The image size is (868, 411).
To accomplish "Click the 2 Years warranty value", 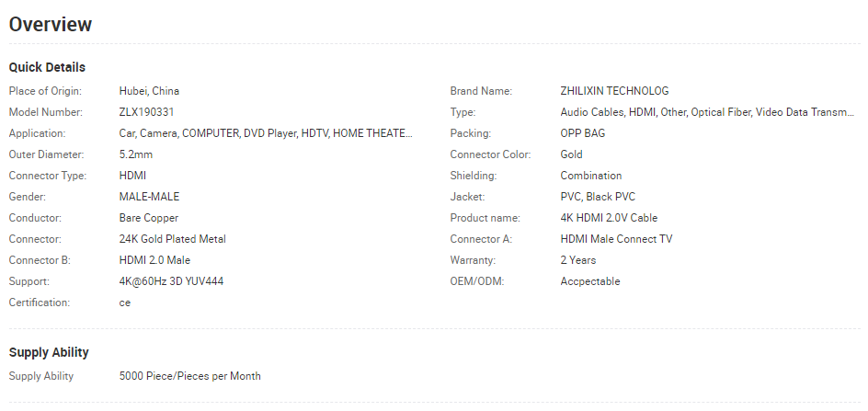I will (x=578, y=260).
